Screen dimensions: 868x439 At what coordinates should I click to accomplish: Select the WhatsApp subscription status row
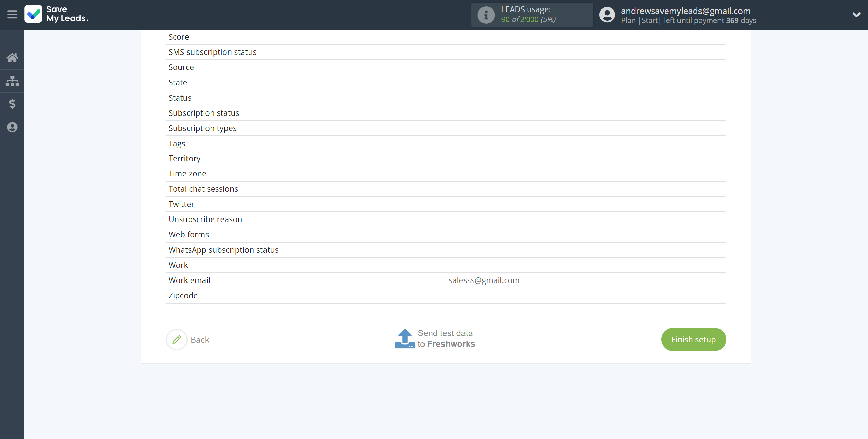coord(446,250)
